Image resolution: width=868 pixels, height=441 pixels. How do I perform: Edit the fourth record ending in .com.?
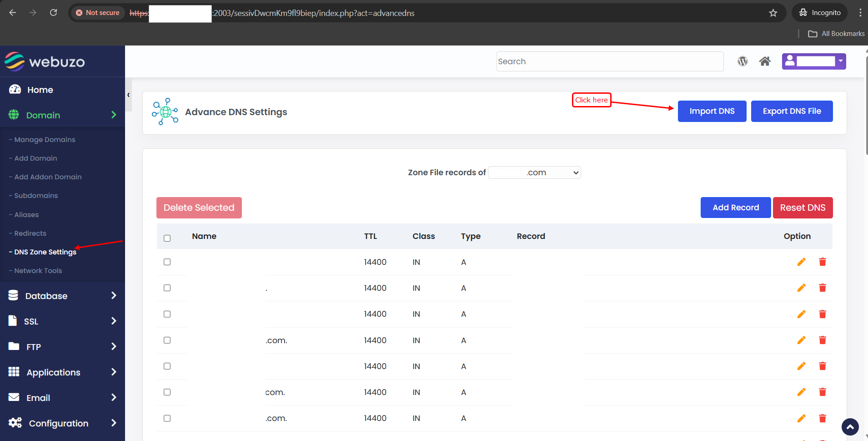coord(801,340)
